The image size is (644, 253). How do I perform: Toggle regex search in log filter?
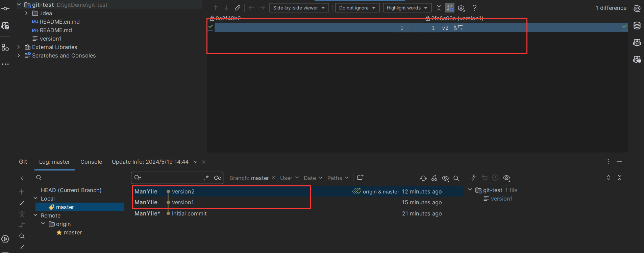pos(206,178)
